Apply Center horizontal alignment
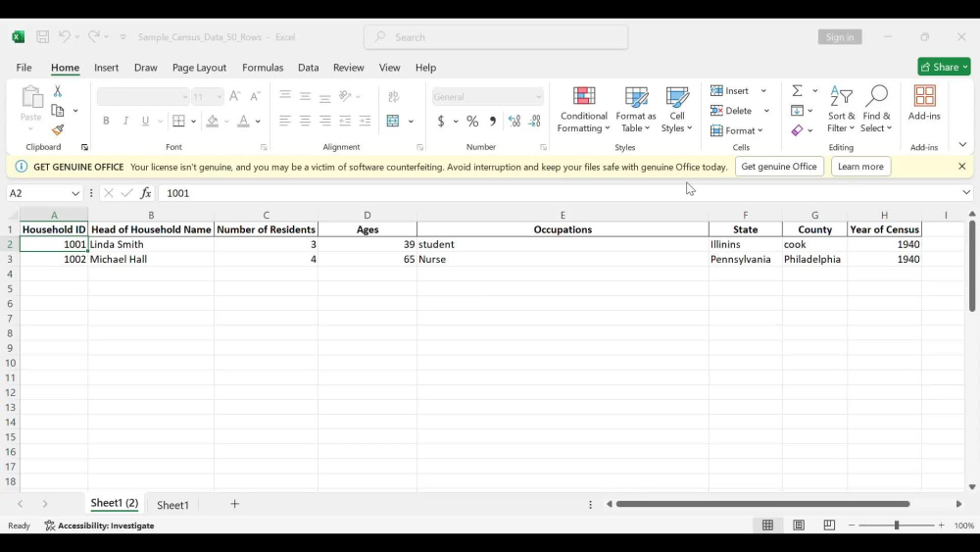 (x=305, y=121)
